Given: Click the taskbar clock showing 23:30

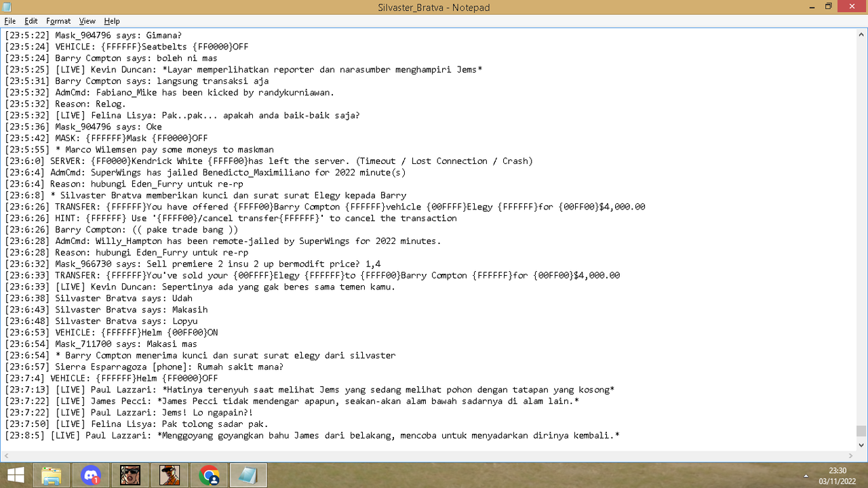Looking at the screenshot, I should pos(837,475).
